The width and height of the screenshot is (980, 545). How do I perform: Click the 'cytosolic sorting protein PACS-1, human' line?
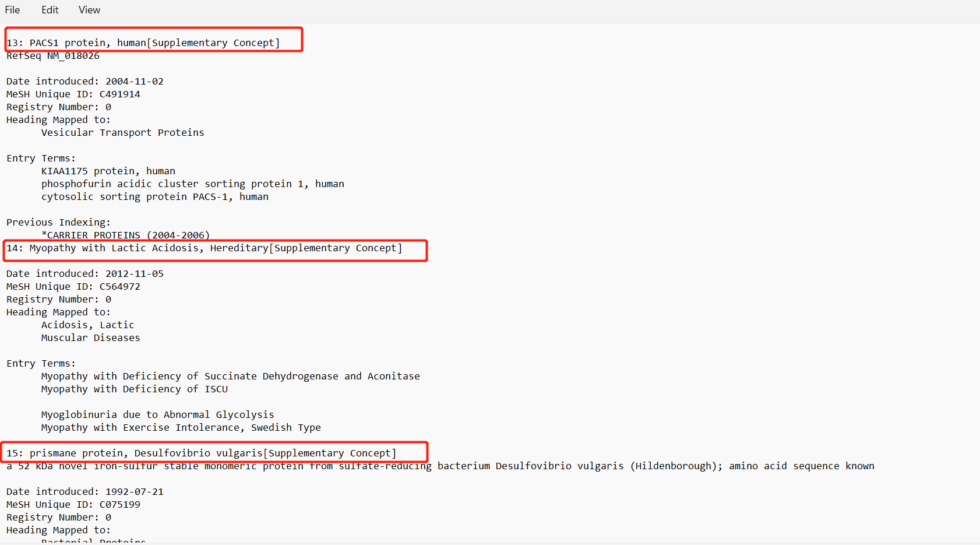[x=154, y=197]
